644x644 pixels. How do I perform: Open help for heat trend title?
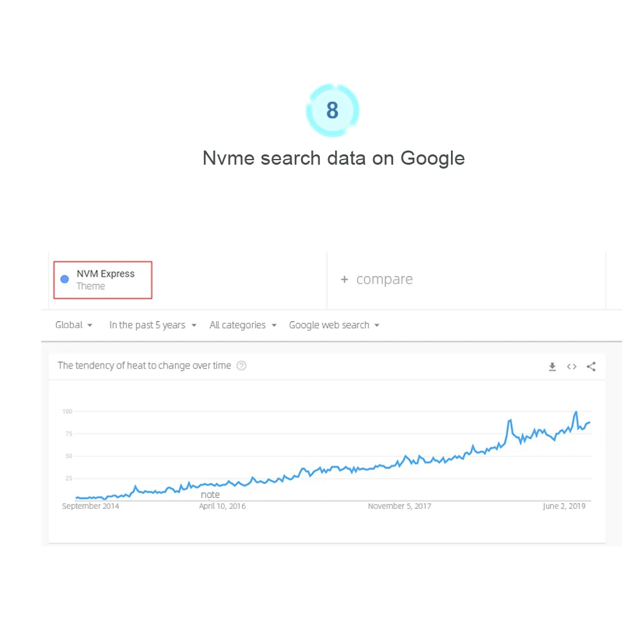tap(241, 365)
